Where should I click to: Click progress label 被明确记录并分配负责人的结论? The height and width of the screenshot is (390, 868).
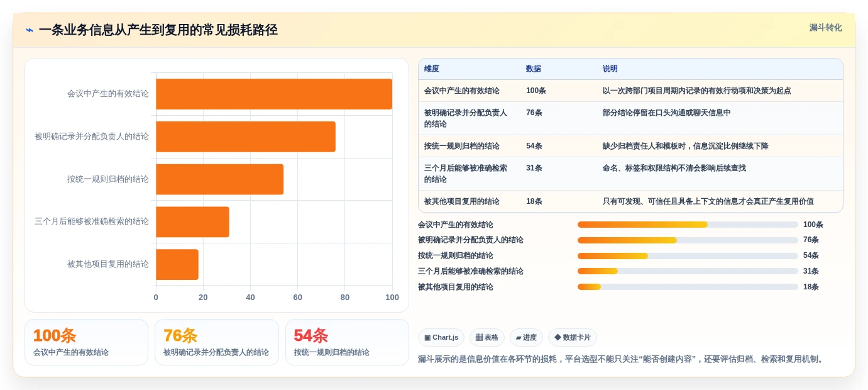(471, 240)
